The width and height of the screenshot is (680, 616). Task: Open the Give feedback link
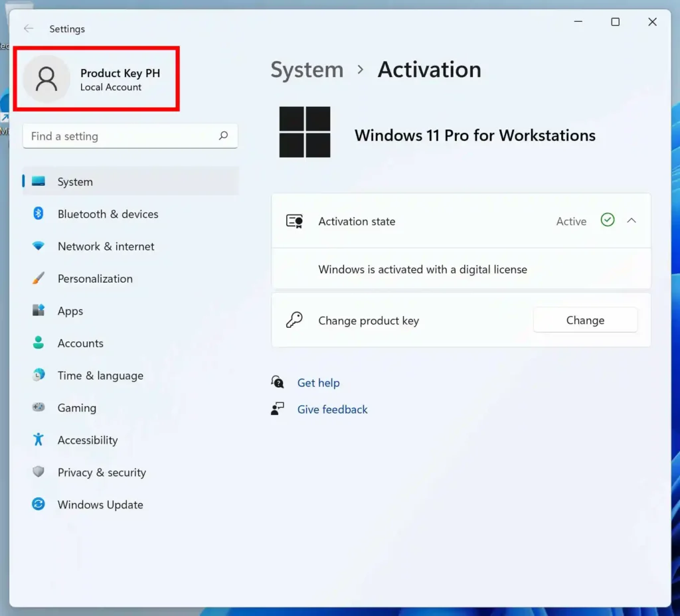click(332, 409)
